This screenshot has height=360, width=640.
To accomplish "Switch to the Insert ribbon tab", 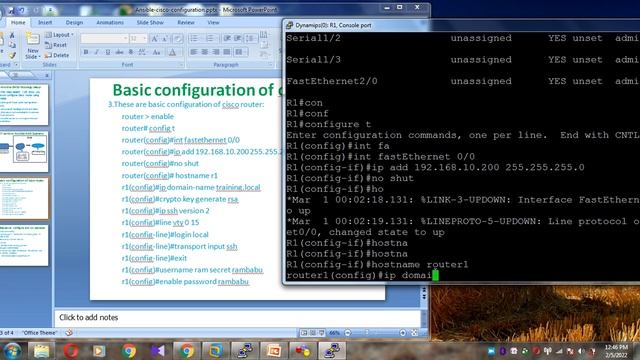I will coord(45,22).
